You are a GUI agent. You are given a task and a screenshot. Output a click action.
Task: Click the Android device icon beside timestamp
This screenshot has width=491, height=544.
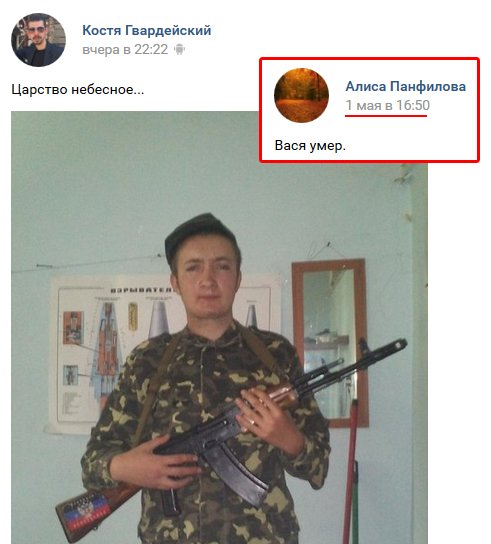coord(179,49)
